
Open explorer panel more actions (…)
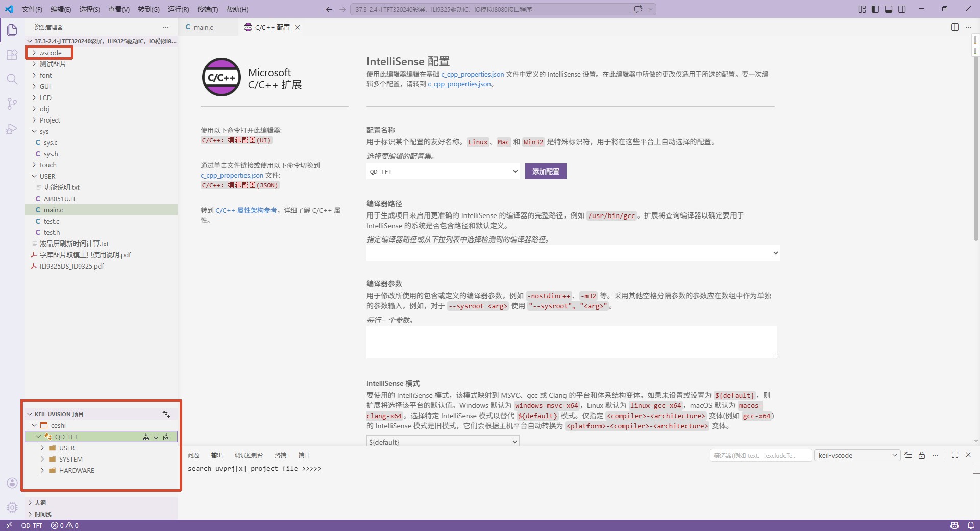click(166, 27)
